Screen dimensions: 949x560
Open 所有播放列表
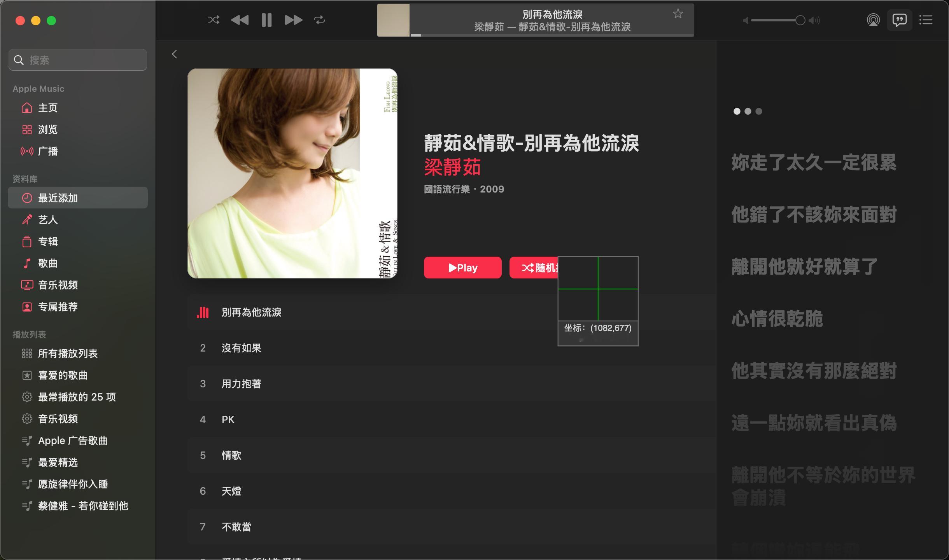pos(78,353)
